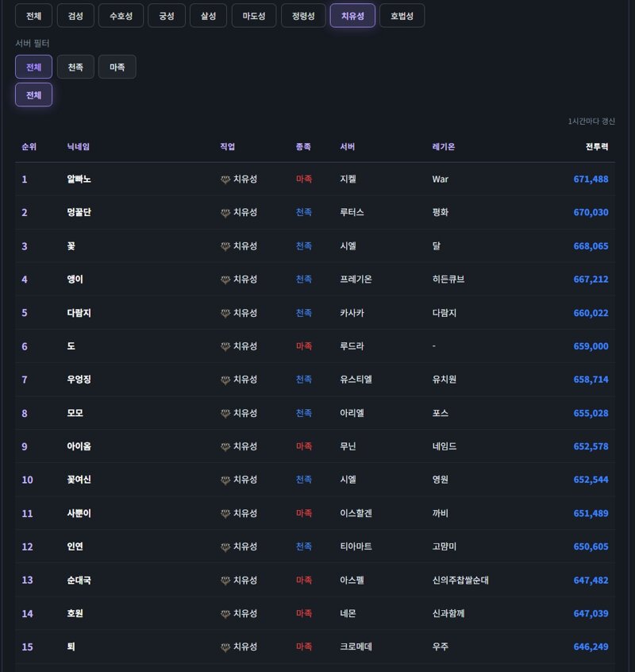Open nickname 멍꿀단 in the ranking
Image resolution: width=635 pixels, height=672 pixels.
click(x=79, y=212)
